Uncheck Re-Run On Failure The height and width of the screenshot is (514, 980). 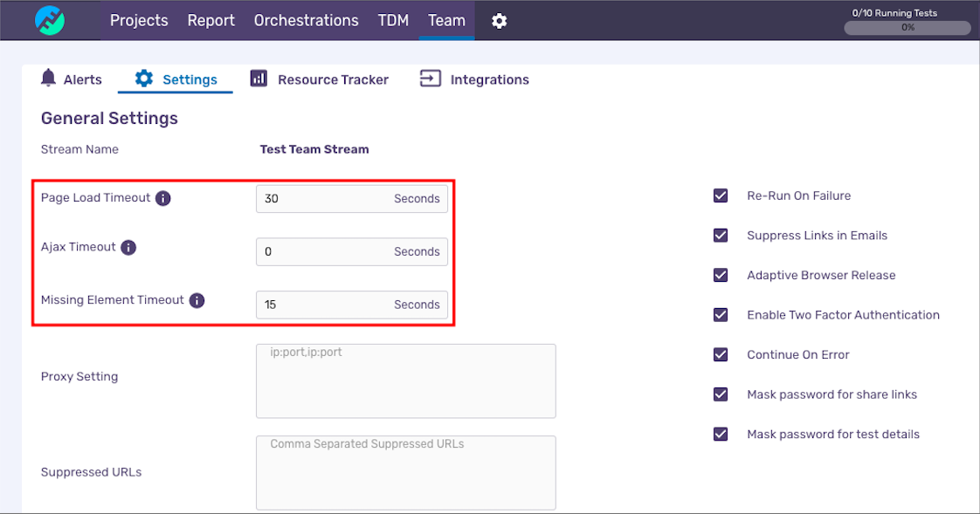pyautogui.click(x=721, y=195)
